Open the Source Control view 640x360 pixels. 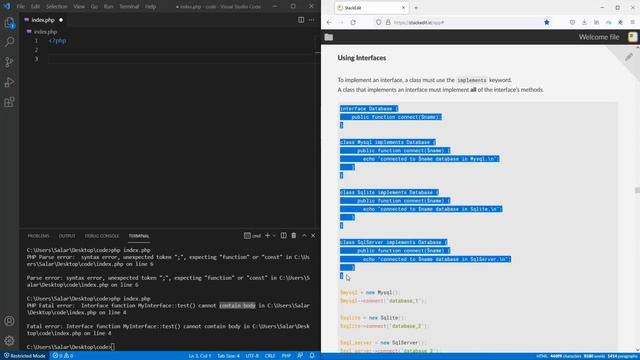point(9,62)
